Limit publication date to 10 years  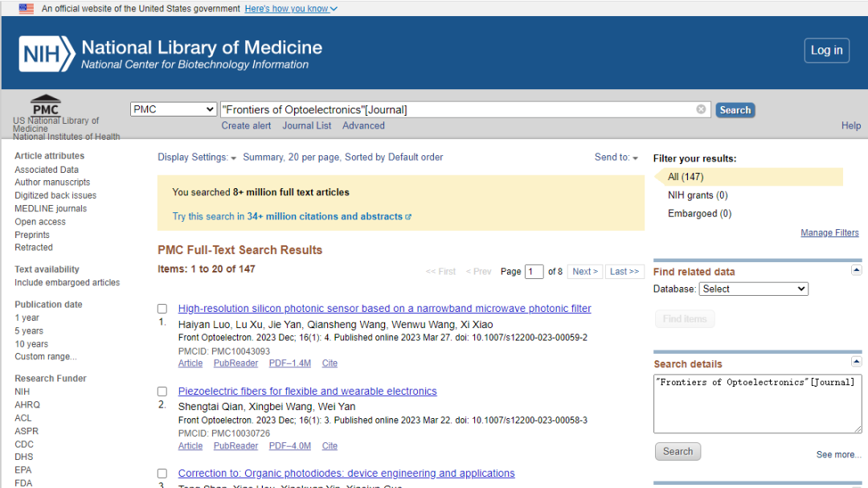31,344
